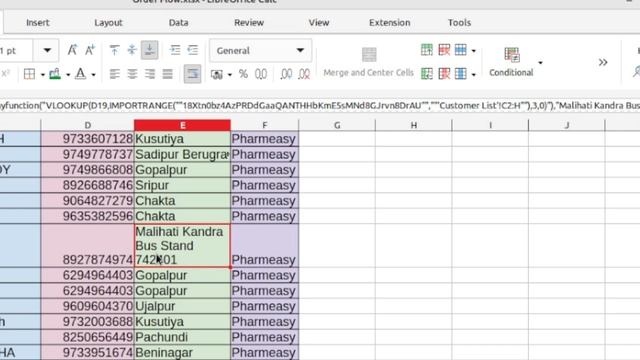Click the red delete columns icon
The width and height of the screenshot is (640, 360).
[x=444, y=73]
